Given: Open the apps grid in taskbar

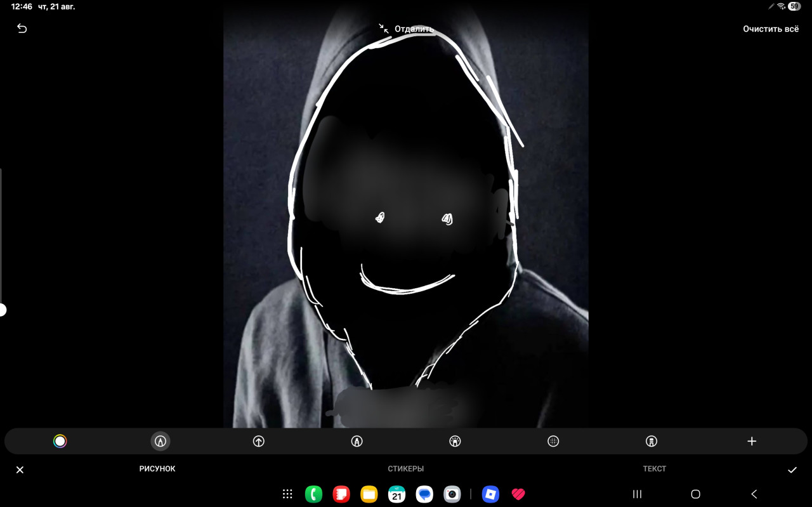Looking at the screenshot, I should tap(287, 494).
